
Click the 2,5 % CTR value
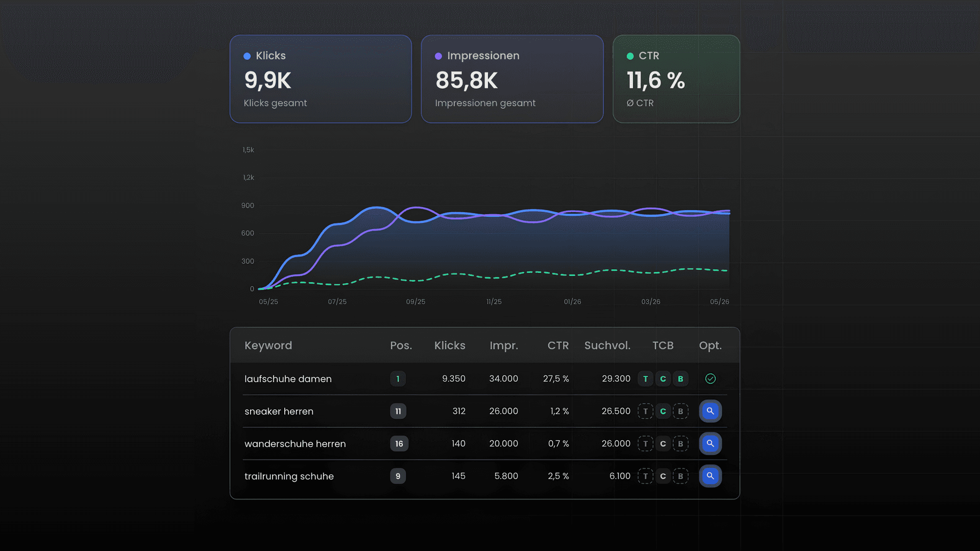[558, 476]
